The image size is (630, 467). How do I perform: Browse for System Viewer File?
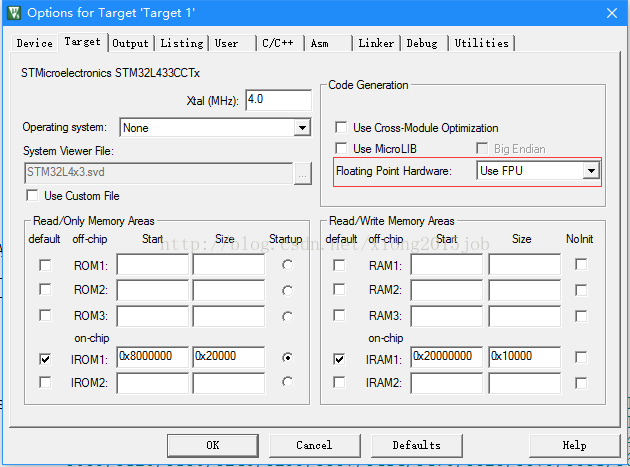pyautogui.click(x=303, y=174)
